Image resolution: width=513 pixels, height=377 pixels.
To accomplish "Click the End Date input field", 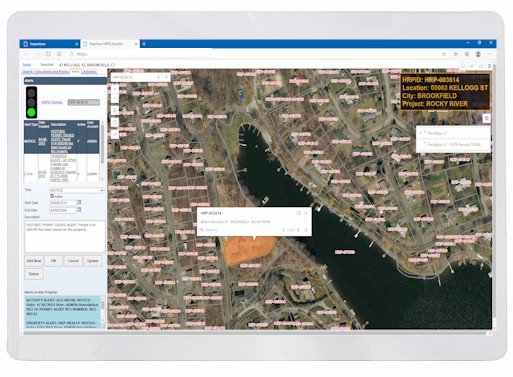I will click(63, 210).
